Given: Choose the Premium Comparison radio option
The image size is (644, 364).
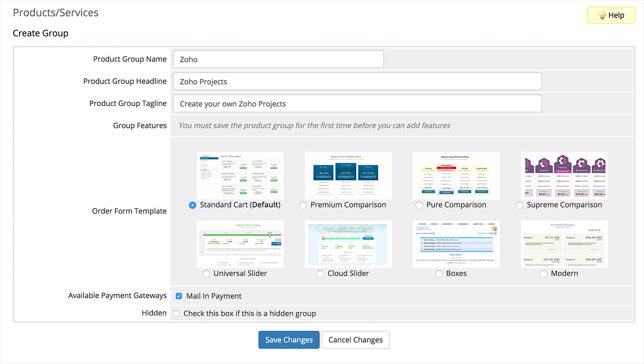Looking at the screenshot, I should [x=303, y=205].
